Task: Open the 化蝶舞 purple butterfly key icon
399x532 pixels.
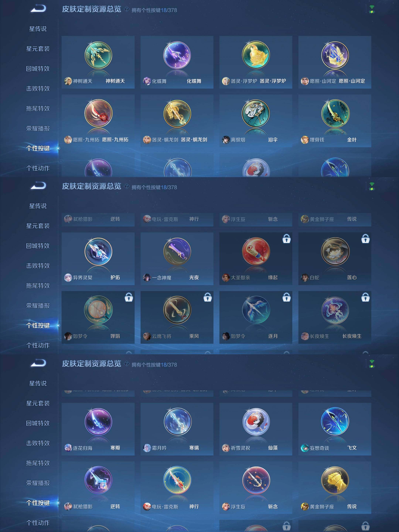Action: click(x=177, y=55)
